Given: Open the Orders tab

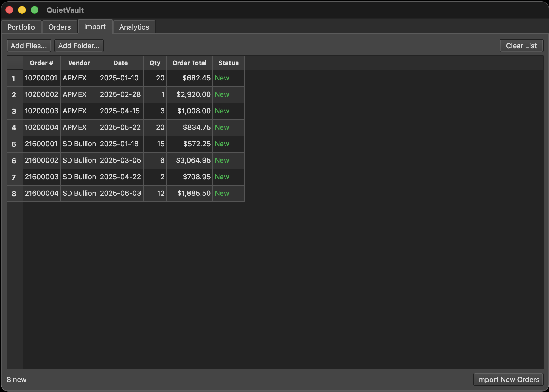Looking at the screenshot, I should pos(60,27).
